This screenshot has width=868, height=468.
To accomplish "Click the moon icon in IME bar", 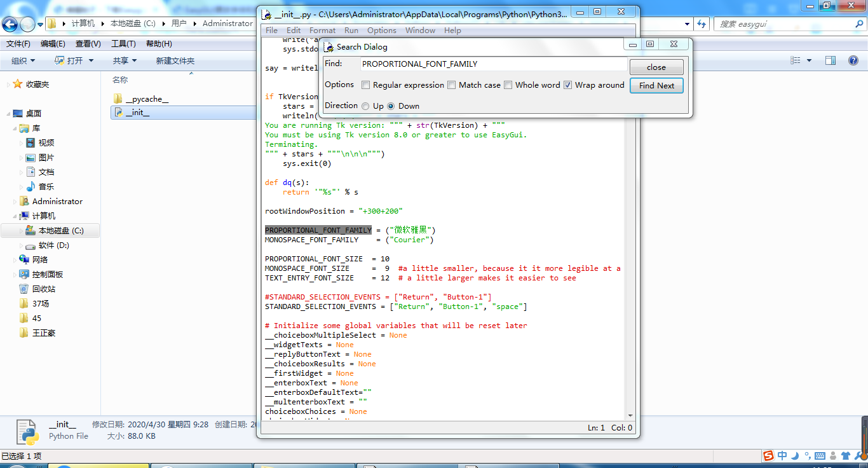I will pos(795,455).
